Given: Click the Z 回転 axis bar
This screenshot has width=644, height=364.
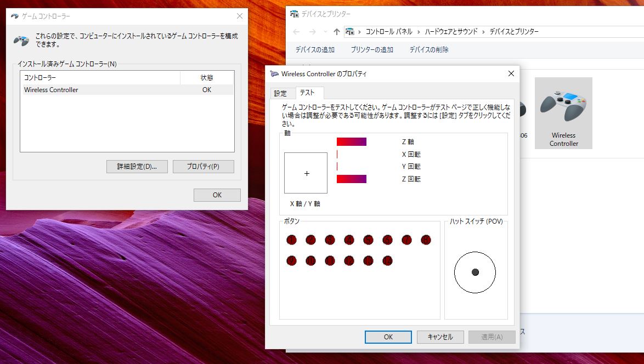Looking at the screenshot, I should (352, 179).
